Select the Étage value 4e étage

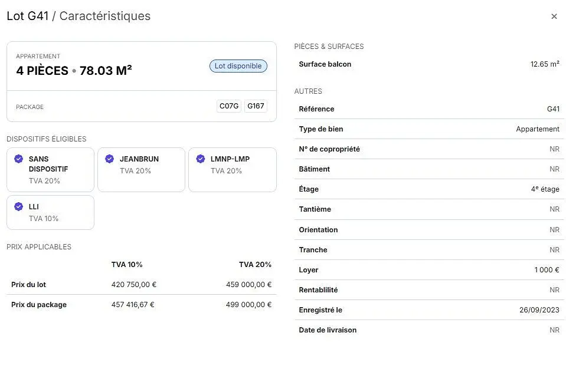coord(545,189)
